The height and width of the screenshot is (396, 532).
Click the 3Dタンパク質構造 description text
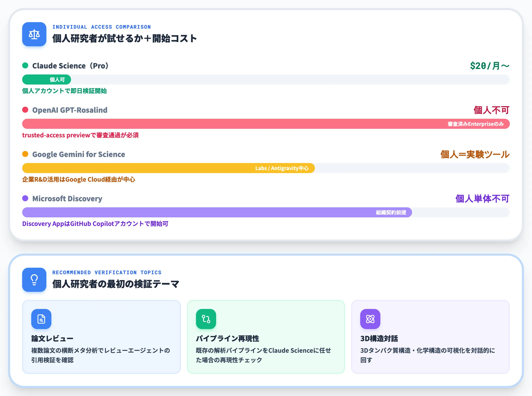[x=428, y=355]
